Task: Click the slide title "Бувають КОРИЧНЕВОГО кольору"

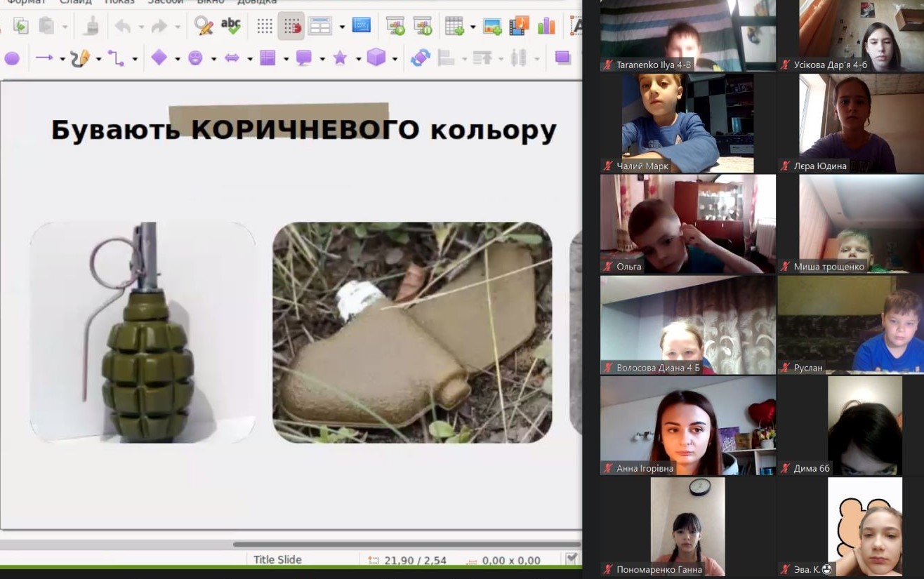Action: [303, 131]
